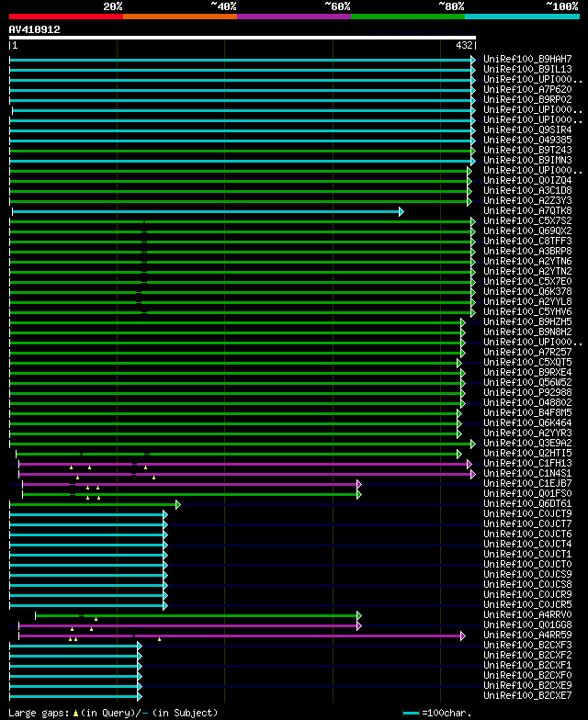Select the UniRef100_A2YTN2 label
Viewport: 588px width, 720px height.
tap(527, 272)
